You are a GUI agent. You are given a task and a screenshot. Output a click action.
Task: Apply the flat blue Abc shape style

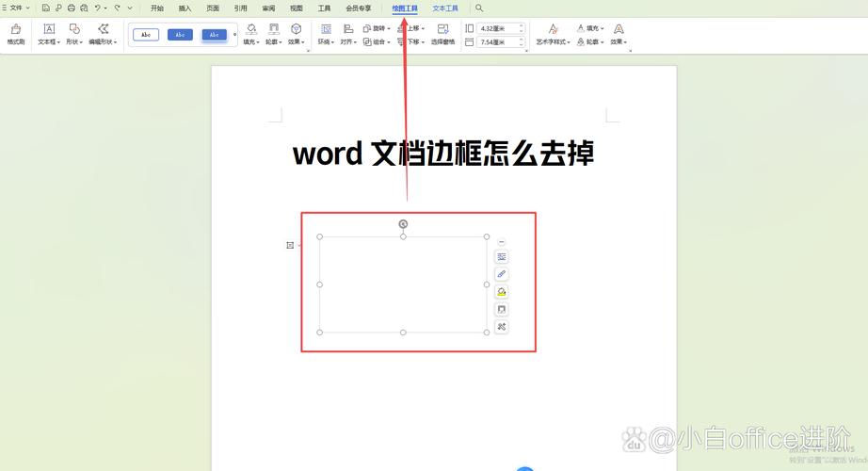coord(180,35)
